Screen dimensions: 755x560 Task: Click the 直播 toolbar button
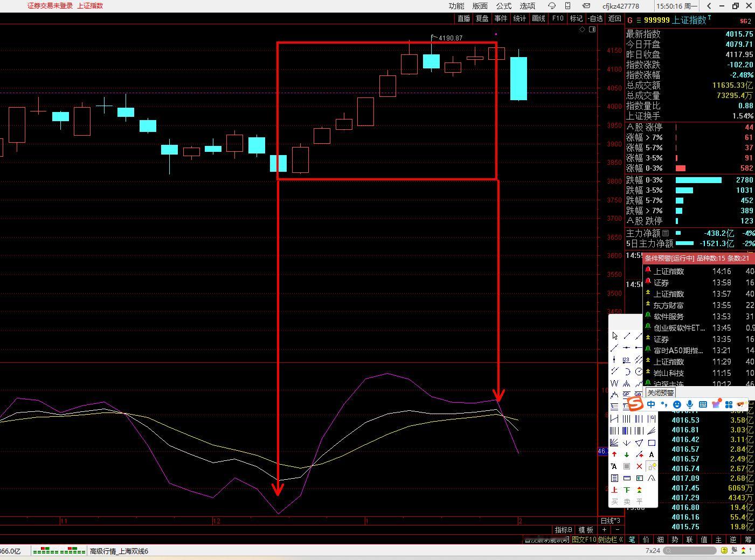click(463, 18)
